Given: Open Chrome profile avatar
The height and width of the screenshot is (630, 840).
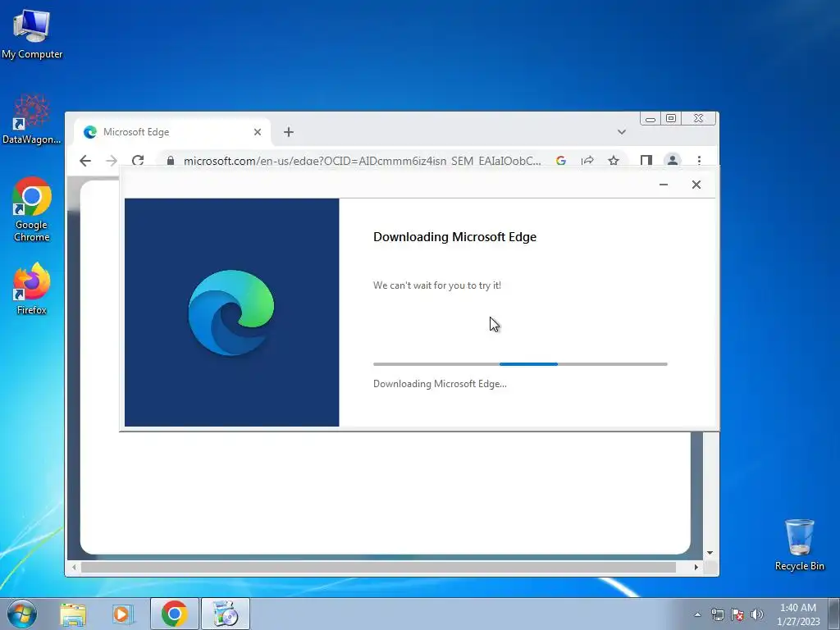Looking at the screenshot, I should click(x=673, y=160).
